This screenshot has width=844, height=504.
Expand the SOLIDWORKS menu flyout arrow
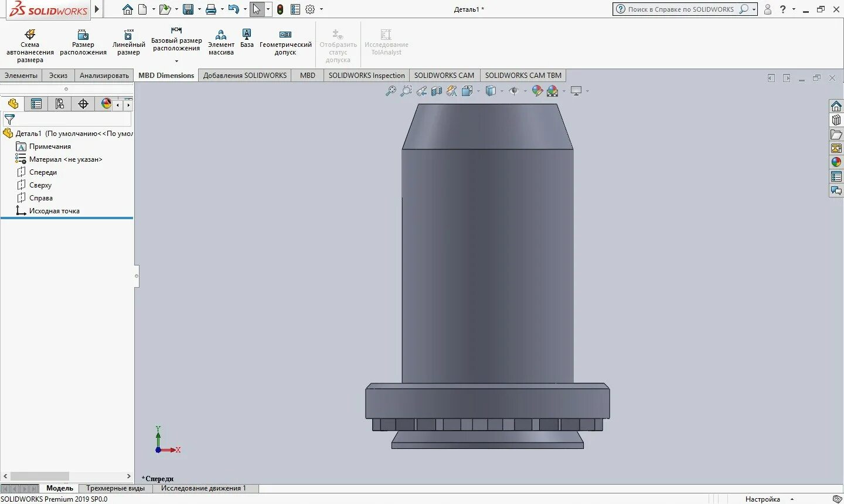pos(97,9)
